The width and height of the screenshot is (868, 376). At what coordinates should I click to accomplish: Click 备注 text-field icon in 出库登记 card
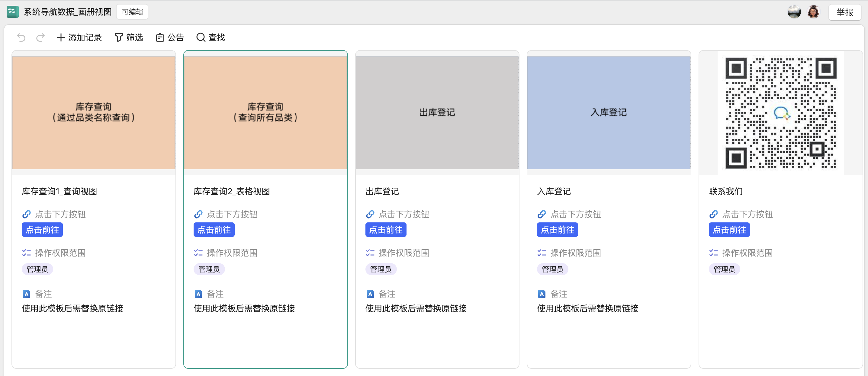[370, 294]
